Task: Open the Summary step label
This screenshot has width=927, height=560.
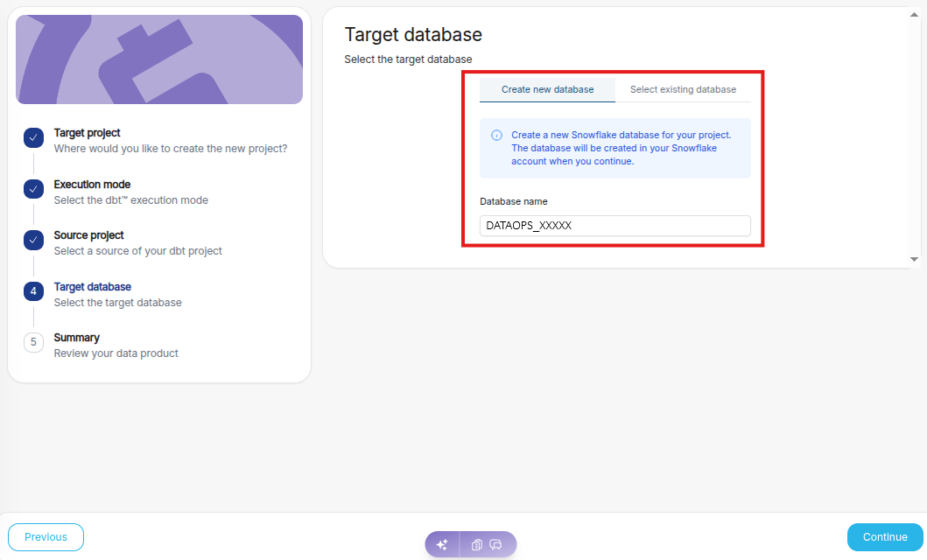Action: (x=77, y=338)
